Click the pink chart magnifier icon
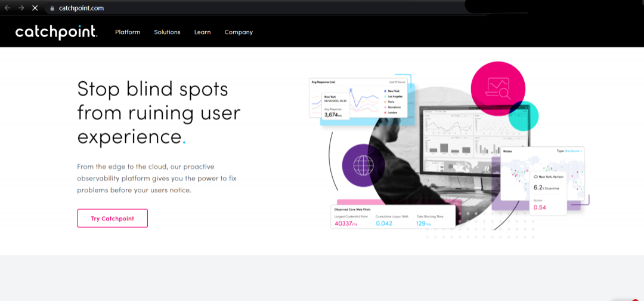The image size is (644, 301). [498, 89]
